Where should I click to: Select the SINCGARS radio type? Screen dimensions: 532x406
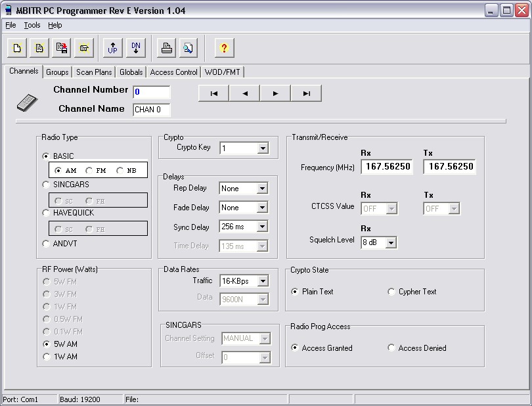46,185
